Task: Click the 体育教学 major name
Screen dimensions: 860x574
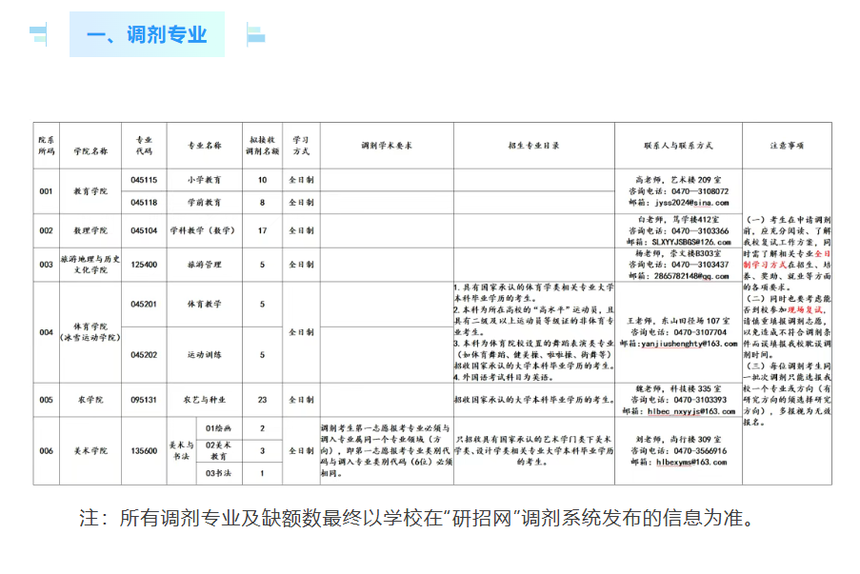Action: [x=204, y=304]
